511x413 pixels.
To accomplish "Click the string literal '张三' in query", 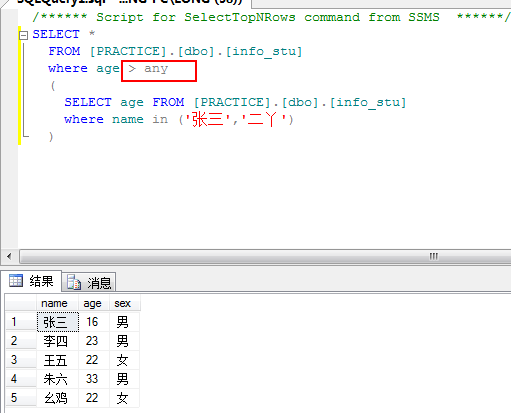I will coord(207,119).
